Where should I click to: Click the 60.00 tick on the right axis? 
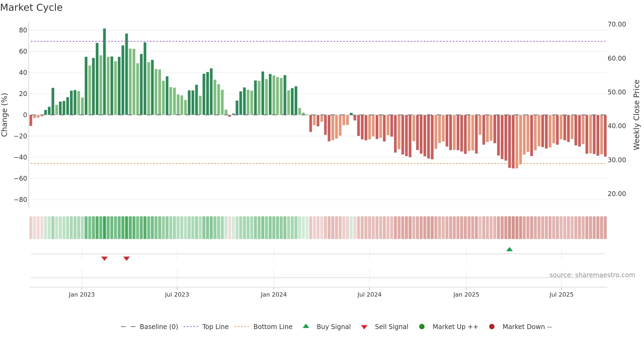tap(617, 58)
